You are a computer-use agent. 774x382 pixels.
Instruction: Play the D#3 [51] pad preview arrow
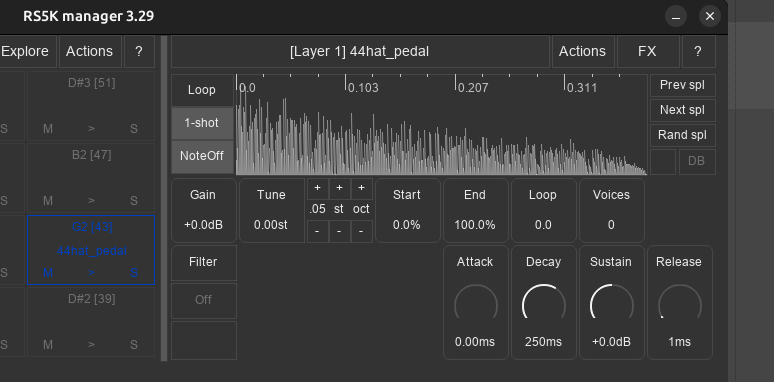(91, 129)
